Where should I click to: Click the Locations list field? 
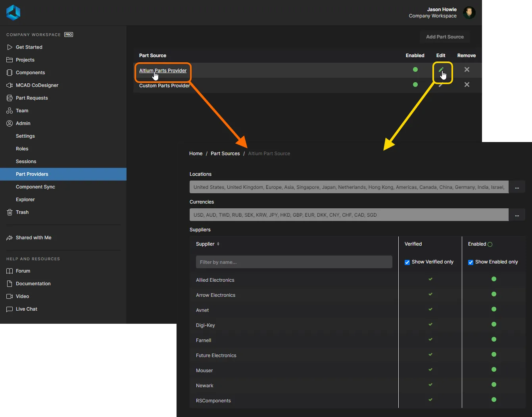point(349,187)
